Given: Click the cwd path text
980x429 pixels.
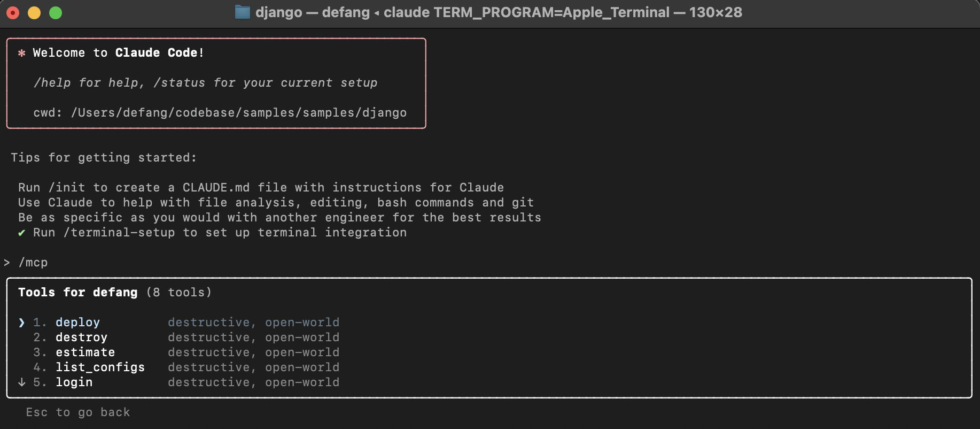Looking at the screenshot, I should (220, 113).
